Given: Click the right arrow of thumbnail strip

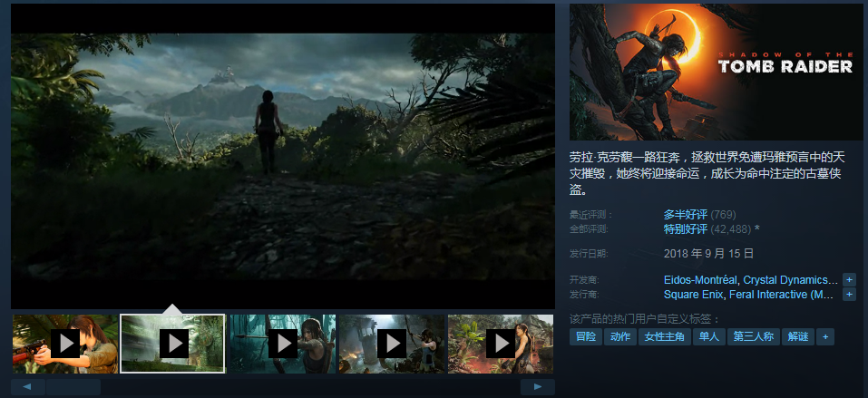Looking at the screenshot, I should coord(538,387).
